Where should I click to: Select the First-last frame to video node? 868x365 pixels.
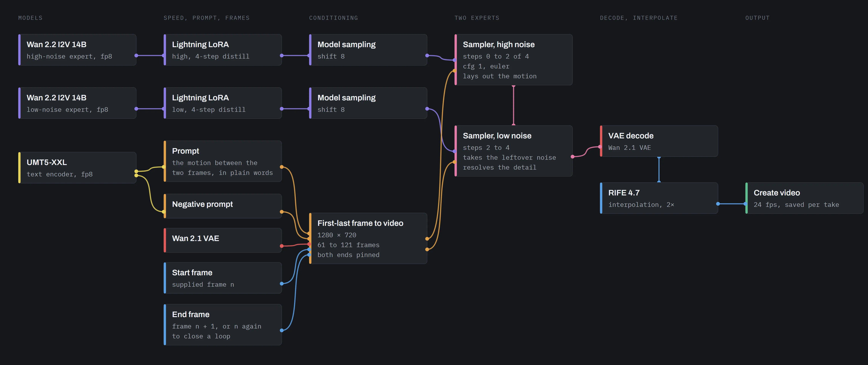[368, 238]
